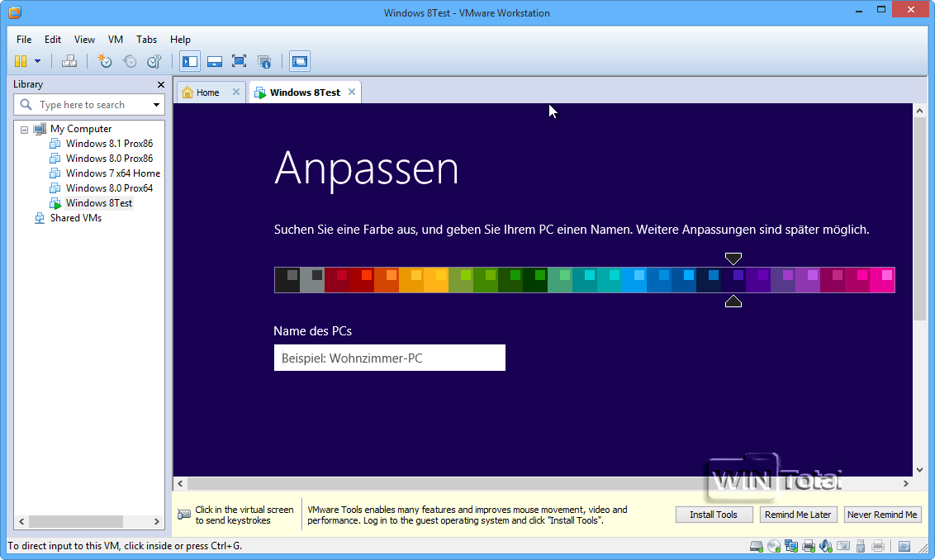
Task: Click the Library horizontal scrollbar left arrow
Action: [21, 522]
